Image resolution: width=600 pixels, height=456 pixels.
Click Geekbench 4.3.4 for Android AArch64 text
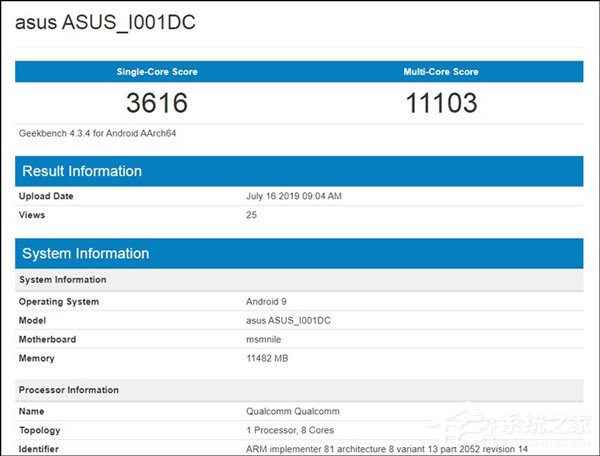coord(97,133)
